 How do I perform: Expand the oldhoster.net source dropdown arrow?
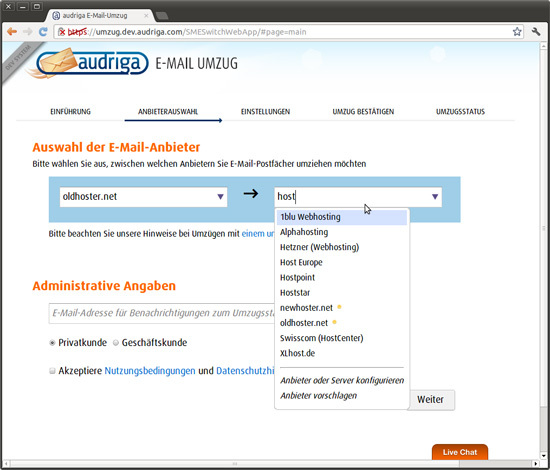coord(220,197)
